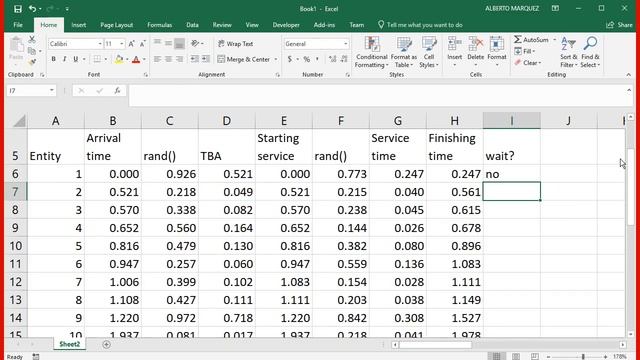Apply percent style format

point(307,59)
